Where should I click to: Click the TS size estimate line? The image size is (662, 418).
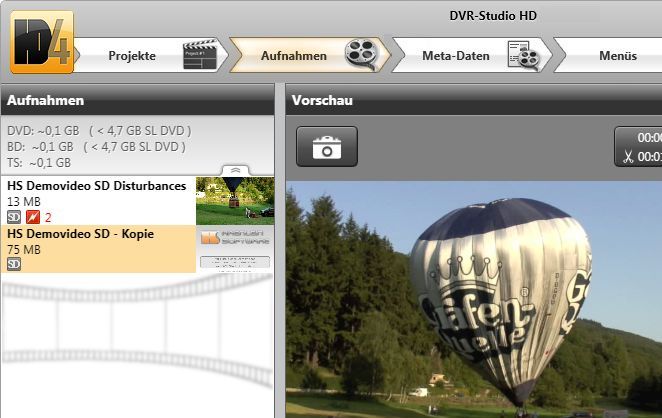39,163
